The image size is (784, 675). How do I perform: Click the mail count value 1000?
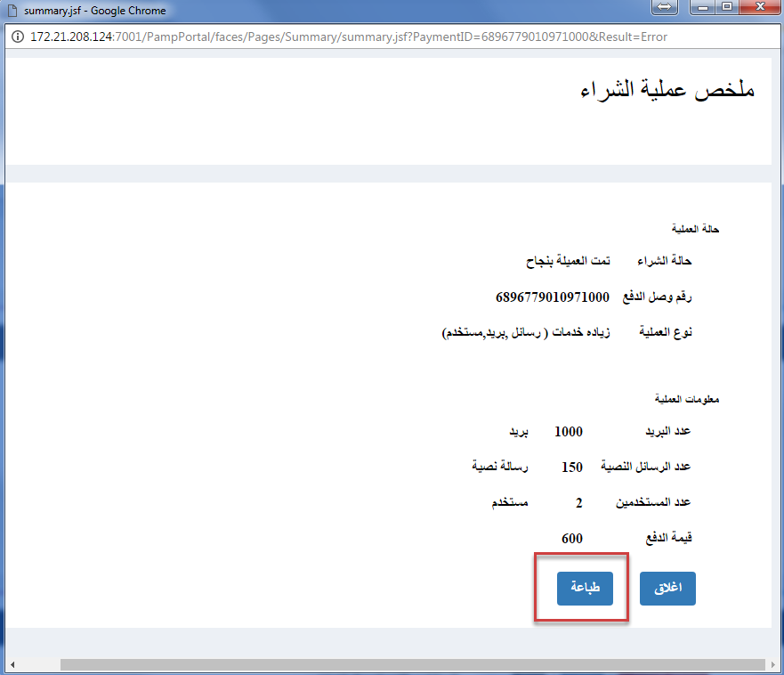[x=569, y=432]
